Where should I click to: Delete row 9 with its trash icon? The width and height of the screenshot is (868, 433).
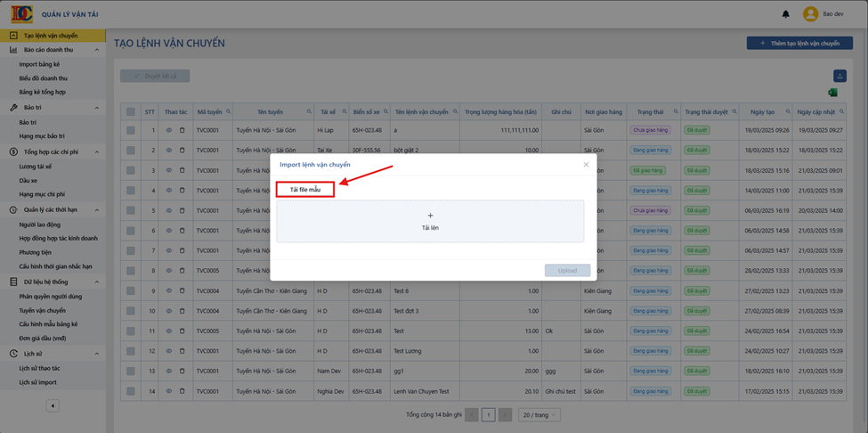click(183, 290)
